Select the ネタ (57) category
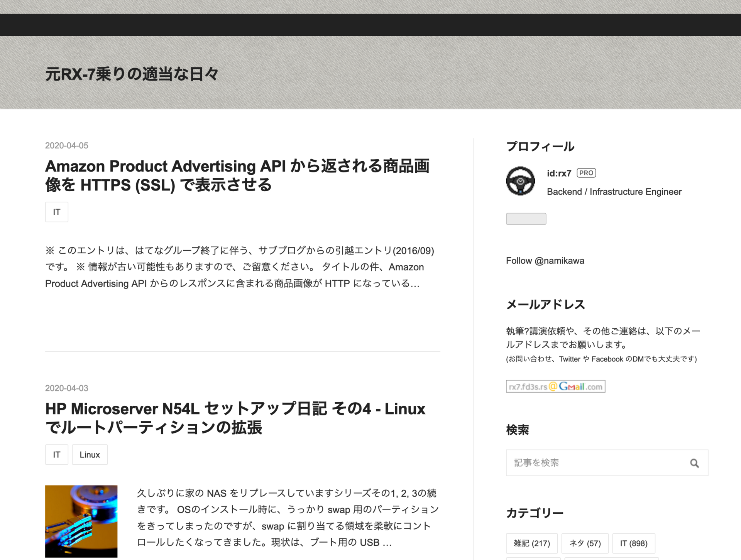This screenshot has width=741, height=560. pos(585,543)
